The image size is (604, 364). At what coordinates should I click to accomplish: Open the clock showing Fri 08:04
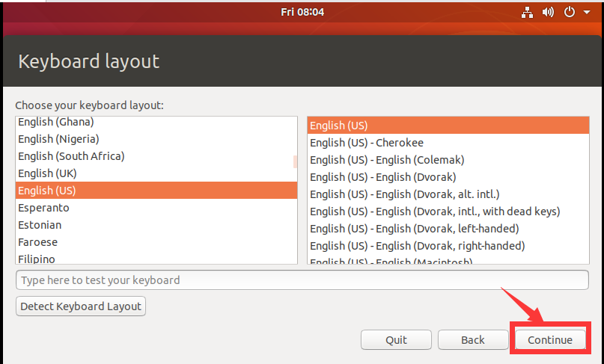coord(302,12)
